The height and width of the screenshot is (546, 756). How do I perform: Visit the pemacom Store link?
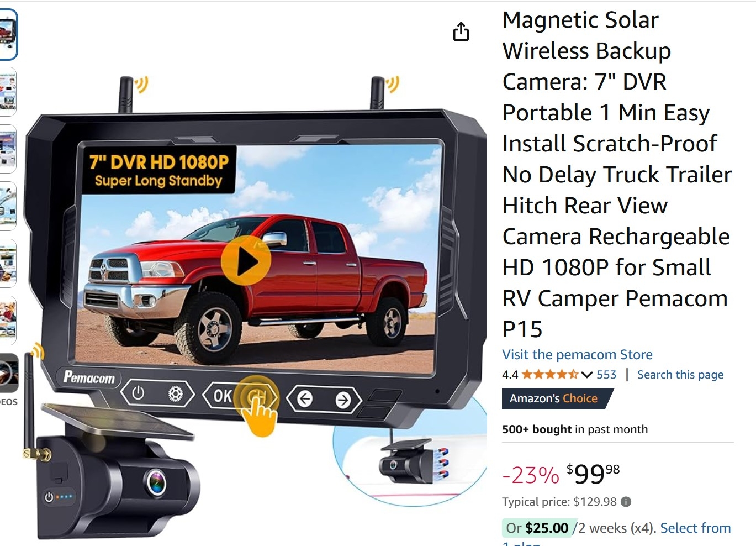point(577,354)
